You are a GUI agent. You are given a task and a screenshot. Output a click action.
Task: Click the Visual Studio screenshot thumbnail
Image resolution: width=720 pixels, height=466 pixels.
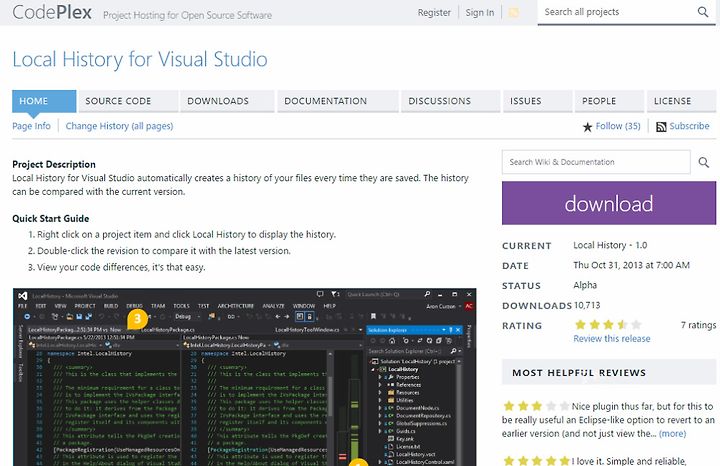click(x=244, y=377)
